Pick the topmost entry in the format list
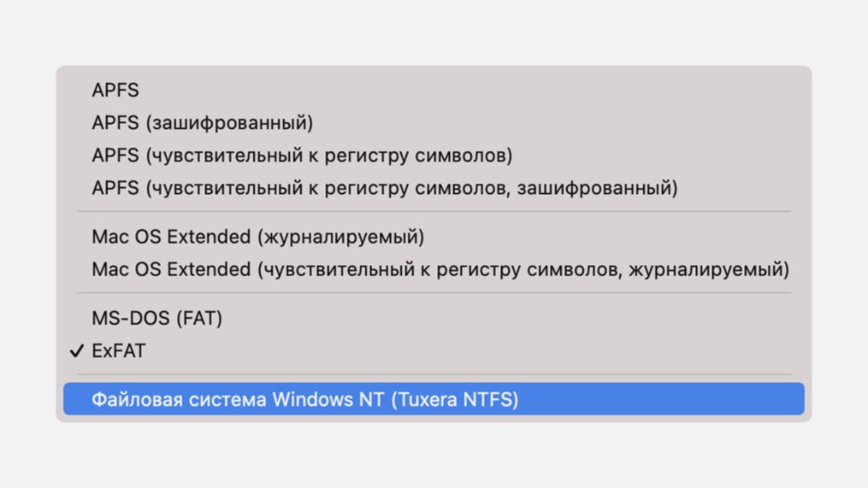This screenshot has height=488, width=868. click(115, 91)
